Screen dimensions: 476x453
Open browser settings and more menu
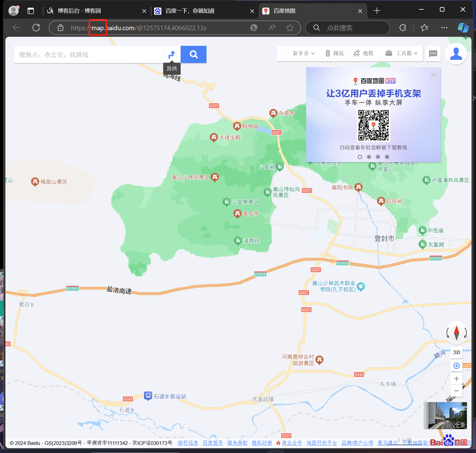[x=444, y=28]
